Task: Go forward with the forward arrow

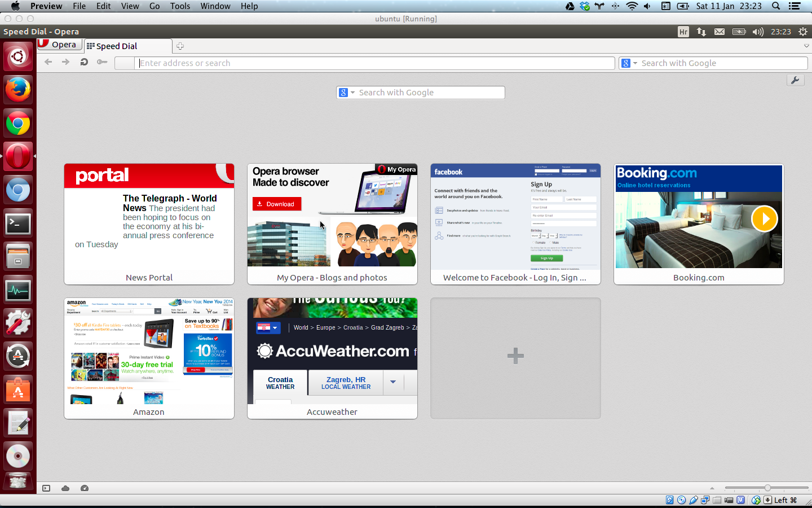Action: click(66, 62)
